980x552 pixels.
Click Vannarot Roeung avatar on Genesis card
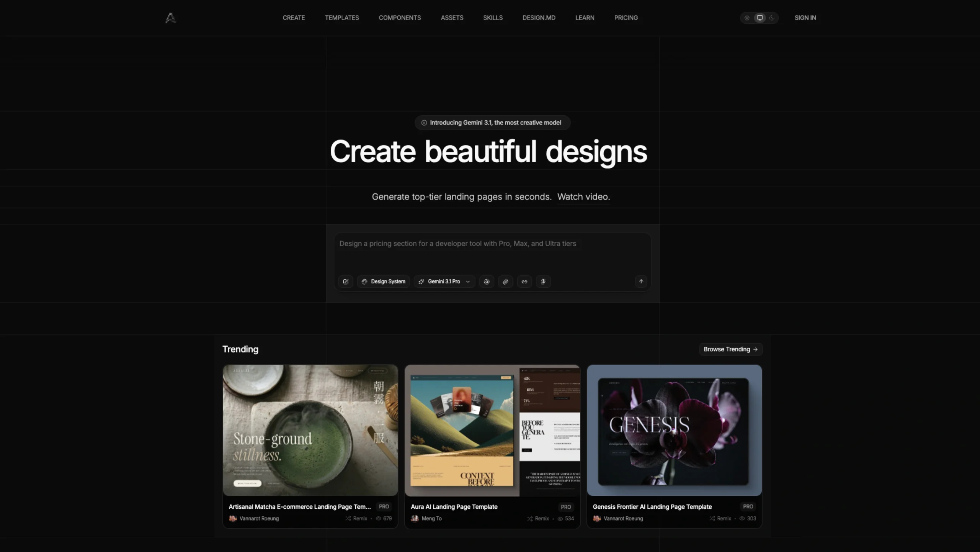click(597, 518)
